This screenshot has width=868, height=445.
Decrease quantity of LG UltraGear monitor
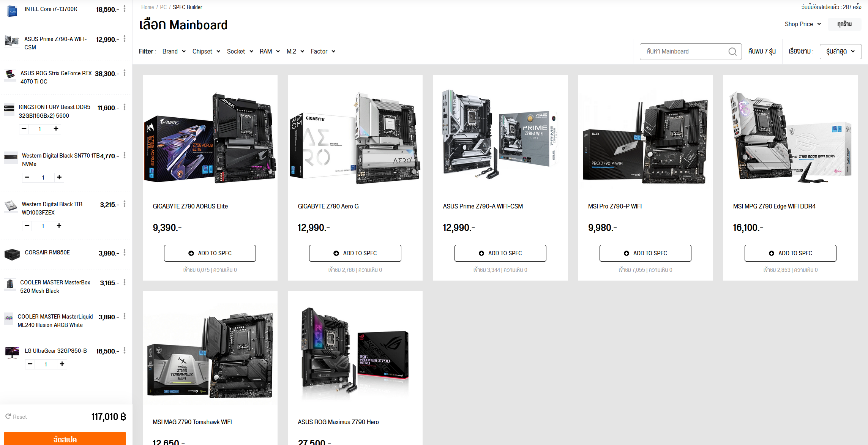[30, 364]
